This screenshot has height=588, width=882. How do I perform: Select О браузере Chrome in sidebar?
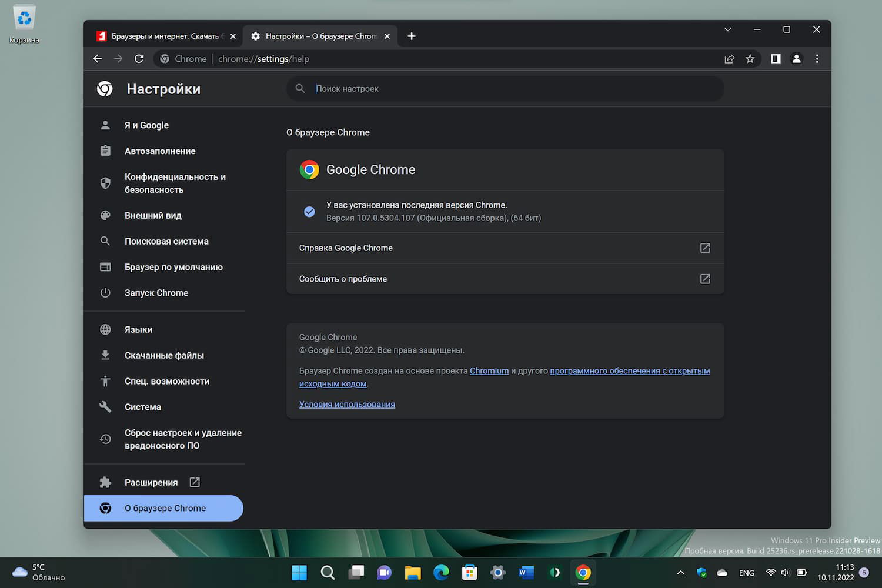[164, 508]
